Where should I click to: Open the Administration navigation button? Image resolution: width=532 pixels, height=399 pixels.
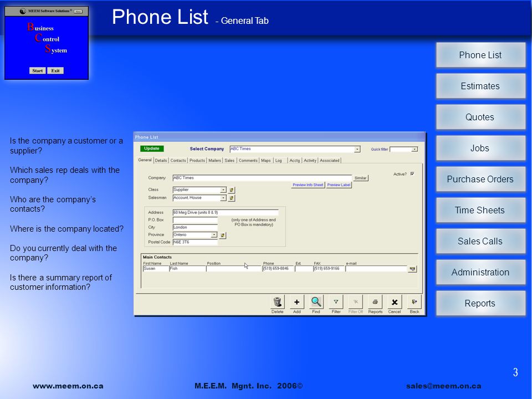480,273
